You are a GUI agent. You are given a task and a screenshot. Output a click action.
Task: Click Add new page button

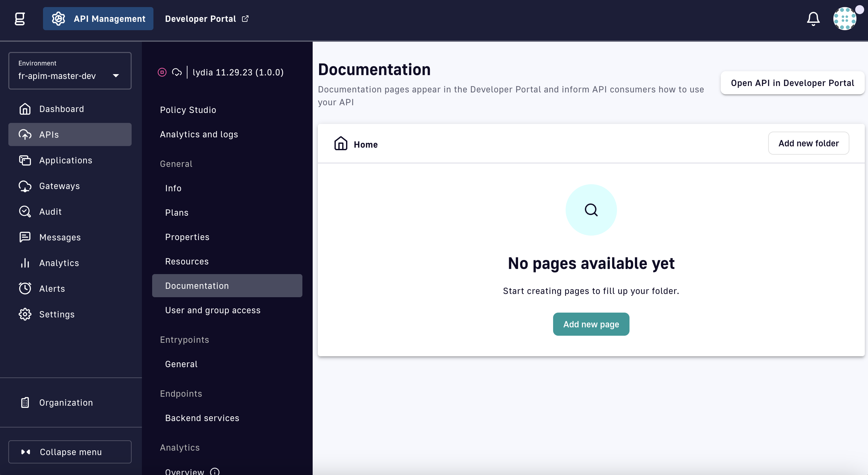pos(591,324)
